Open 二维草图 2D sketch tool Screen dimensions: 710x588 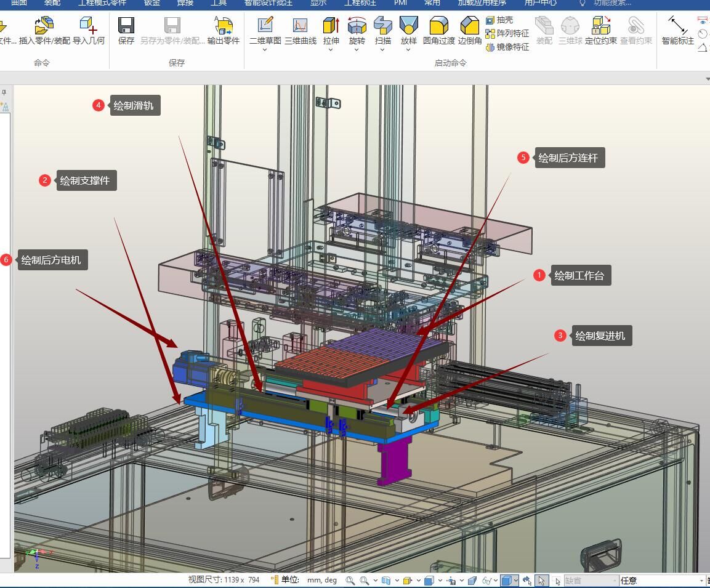click(265, 26)
